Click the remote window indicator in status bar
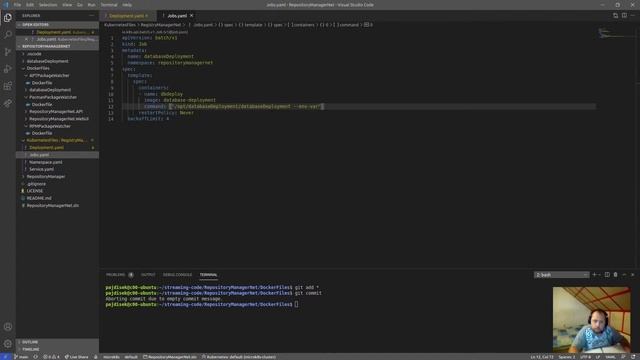 click(6, 357)
